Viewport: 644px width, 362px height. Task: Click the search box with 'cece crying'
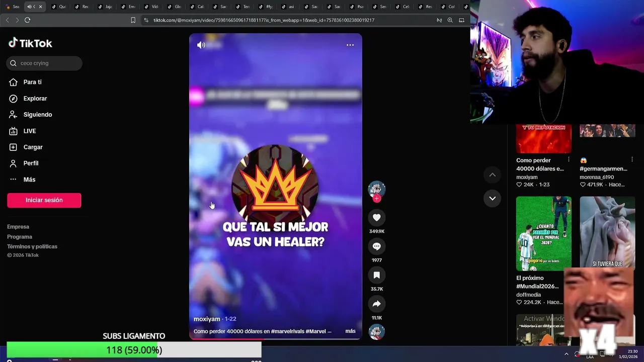(44, 63)
